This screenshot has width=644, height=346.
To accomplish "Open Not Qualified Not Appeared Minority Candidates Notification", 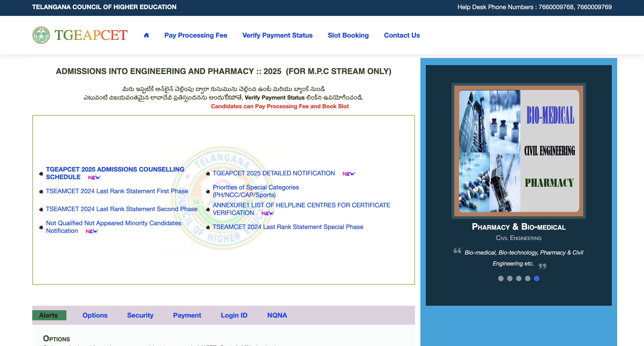I will point(114,227).
